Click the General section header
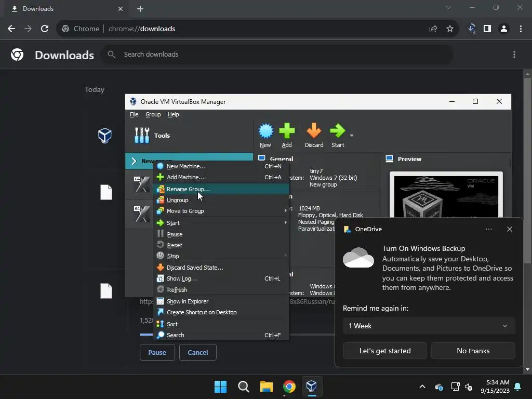 point(281,159)
